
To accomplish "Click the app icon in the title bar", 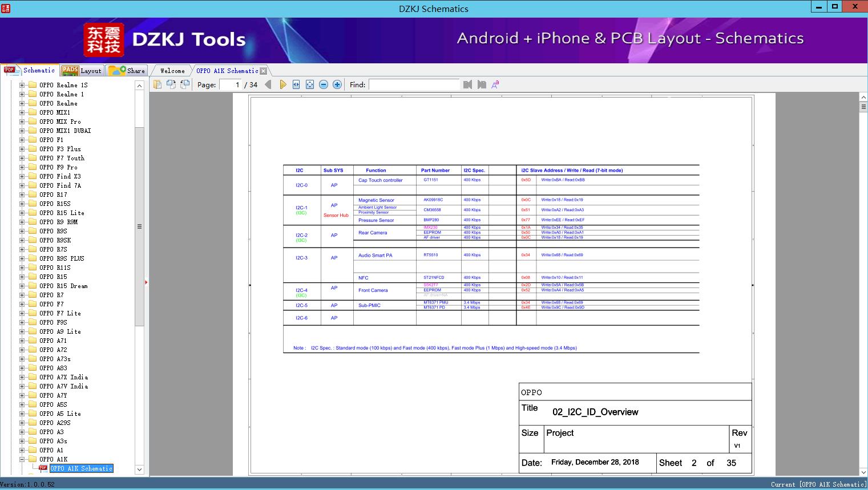I will click(x=6, y=8).
